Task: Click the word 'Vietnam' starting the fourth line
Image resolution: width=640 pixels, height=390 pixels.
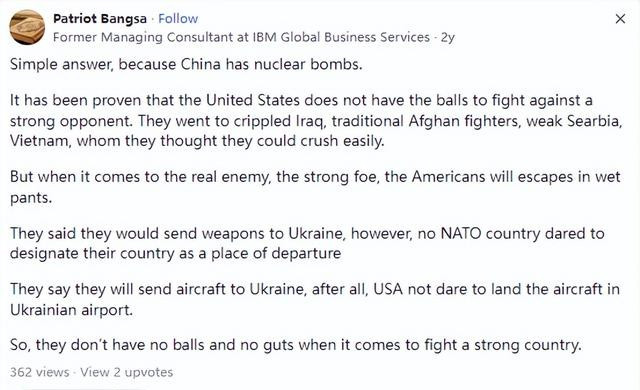Action: click(x=40, y=141)
